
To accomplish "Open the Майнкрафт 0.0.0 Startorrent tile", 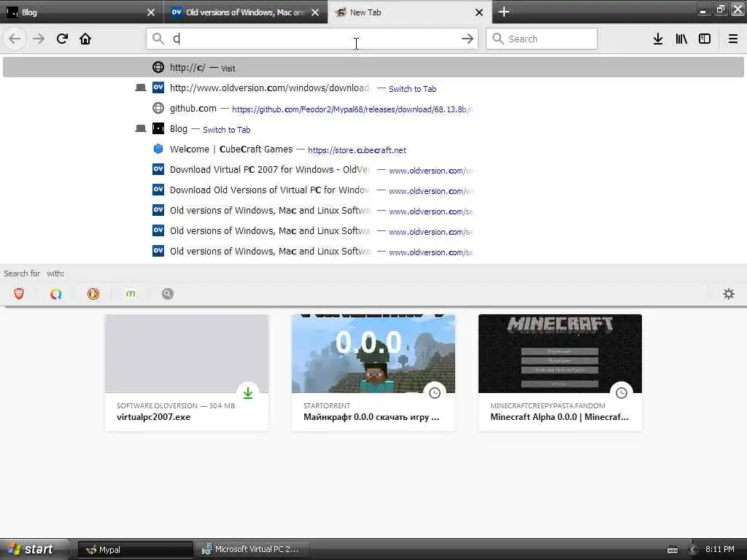I will (373, 373).
